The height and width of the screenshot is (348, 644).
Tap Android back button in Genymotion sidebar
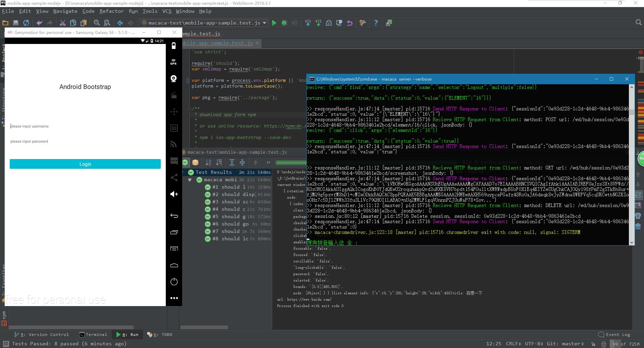[x=174, y=216]
